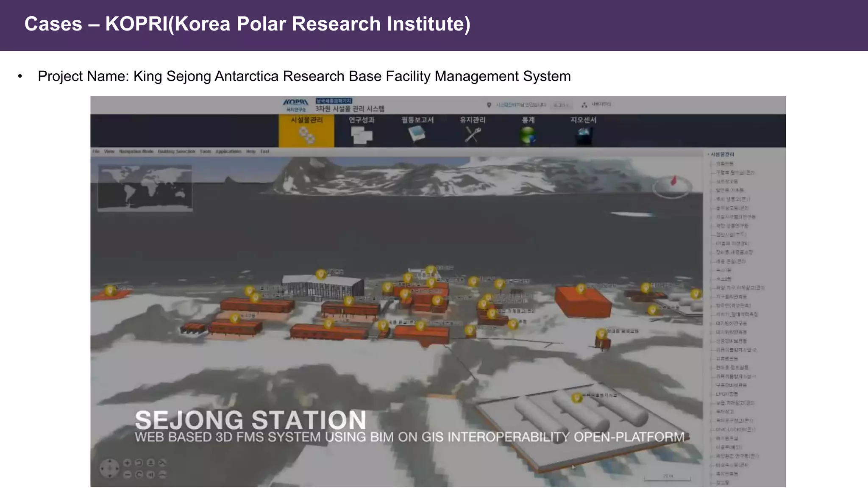The image size is (868, 488).
Task: Rotate view counterclockwise with top arrow button
Action: 139,463
